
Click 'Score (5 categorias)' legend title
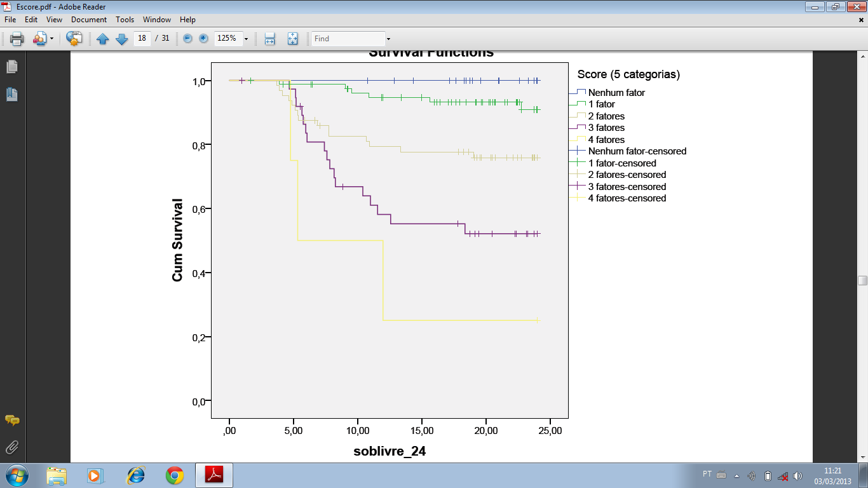[628, 74]
